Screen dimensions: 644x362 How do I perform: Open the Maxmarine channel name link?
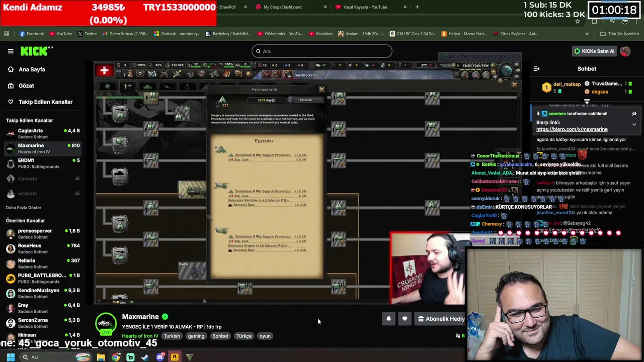pyautogui.click(x=140, y=317)
